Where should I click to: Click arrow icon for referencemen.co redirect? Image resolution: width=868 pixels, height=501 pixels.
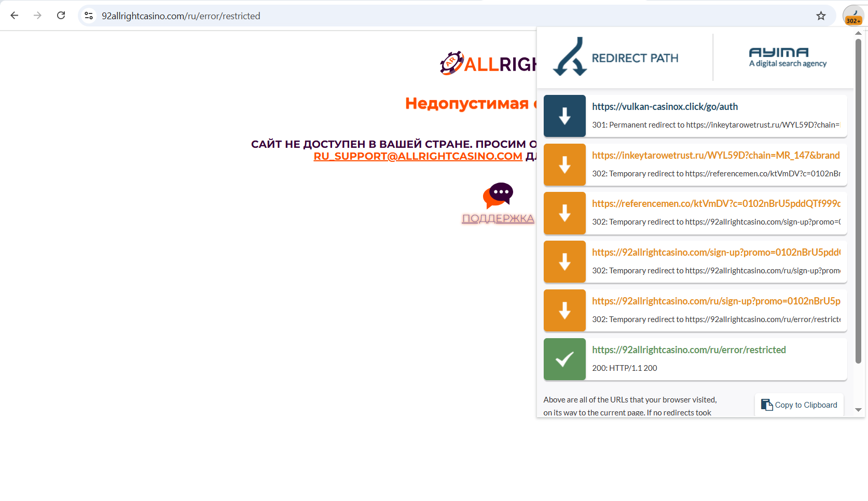pos(564,213)
